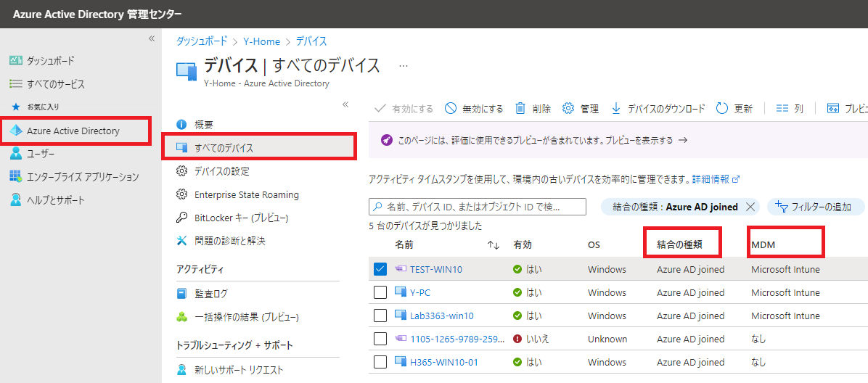The height and width of the screenshot is (383, 868).
Task: Click 削除 trash toolbar button
Action: pos(533,109)
